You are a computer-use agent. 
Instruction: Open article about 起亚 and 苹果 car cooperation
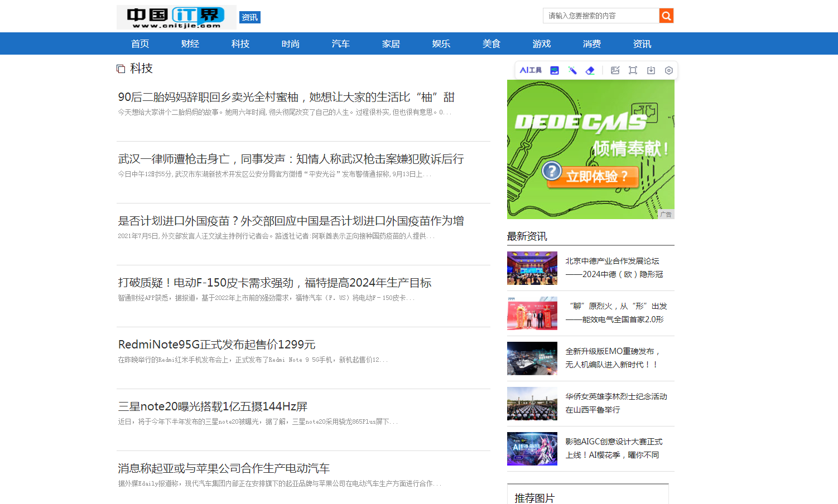pyautogui.click(x=224, y=468)
